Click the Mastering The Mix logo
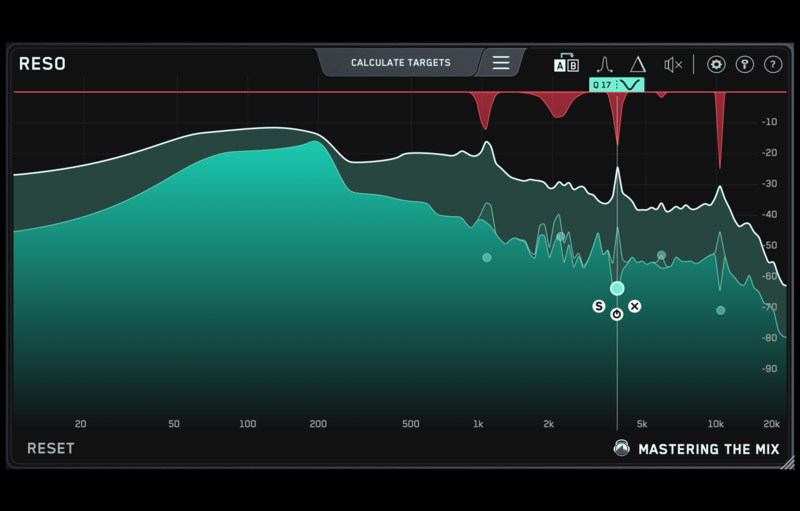 (697, 449)
